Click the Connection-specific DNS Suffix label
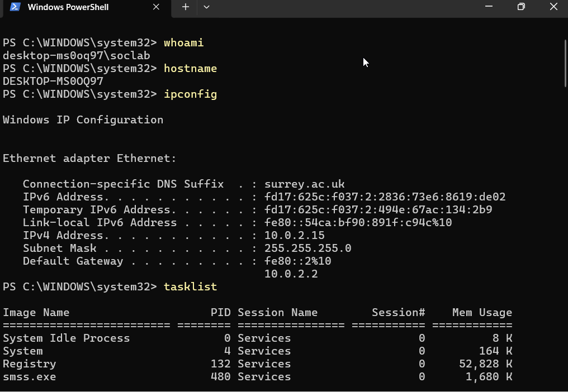Screen dimensions: 568x392 [x=123, y=184]
